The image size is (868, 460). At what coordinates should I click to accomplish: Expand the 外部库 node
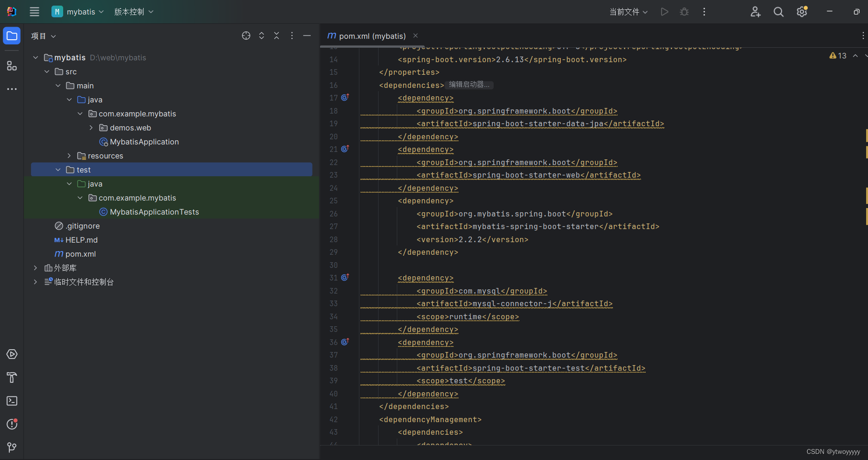pyautogui.click(x=36, y=268)
